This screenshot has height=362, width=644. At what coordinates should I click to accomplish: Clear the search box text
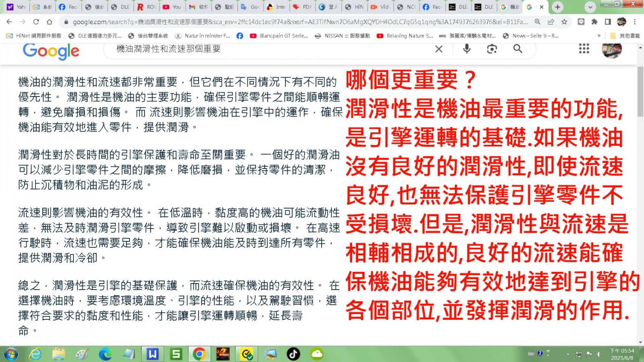pyautogui.click(x=439, y=49)
